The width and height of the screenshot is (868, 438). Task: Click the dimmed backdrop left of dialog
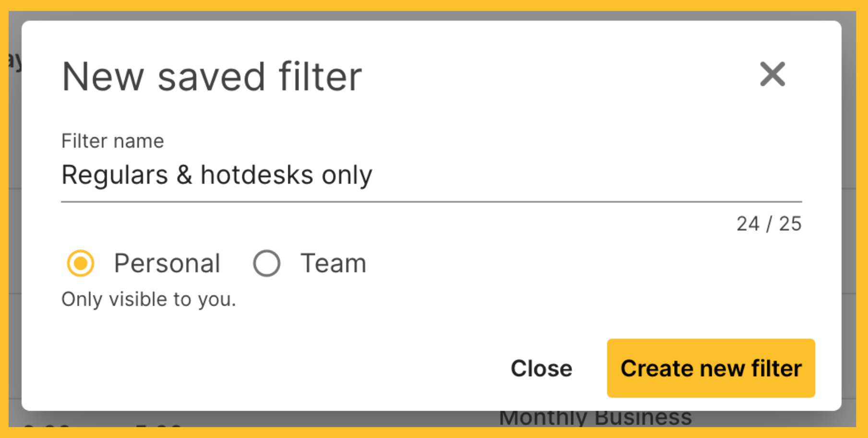pos(15,240)
